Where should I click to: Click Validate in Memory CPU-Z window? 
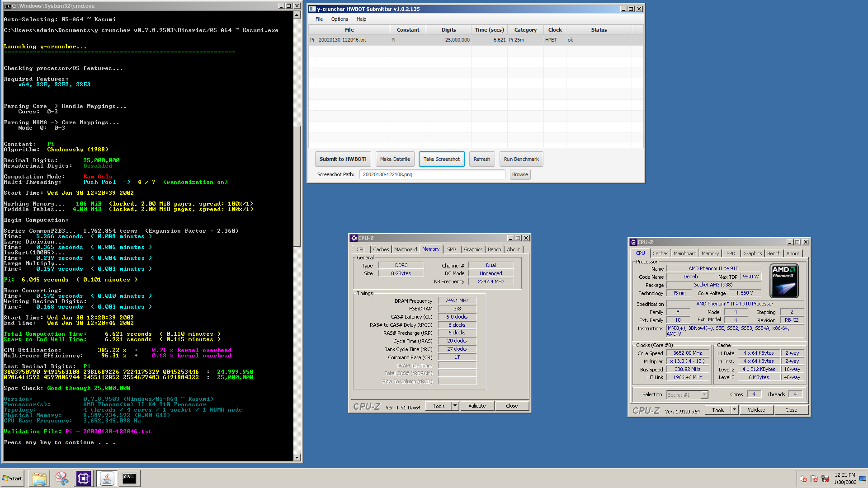(x=477, y=406)
